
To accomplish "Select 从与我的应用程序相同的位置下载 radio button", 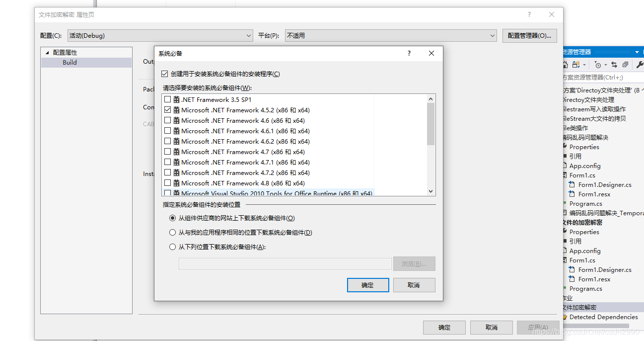I will [x=173, y=232].
